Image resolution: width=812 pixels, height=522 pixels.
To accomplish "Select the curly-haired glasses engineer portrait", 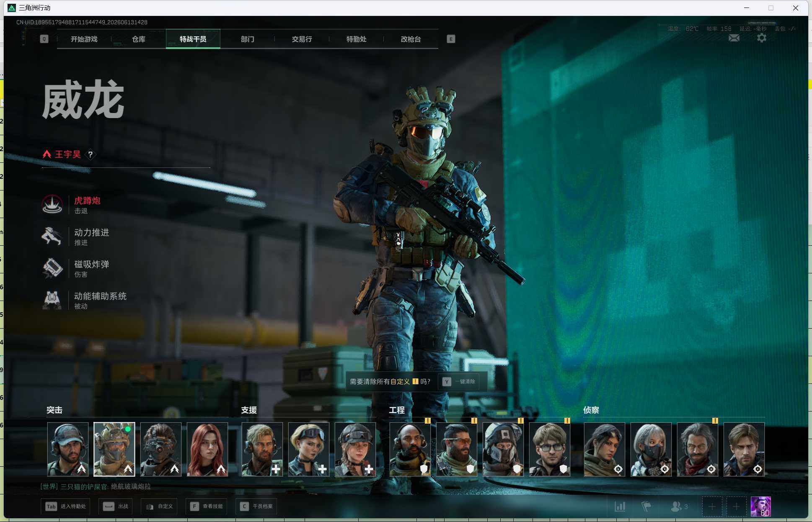I will coord(550,449).
